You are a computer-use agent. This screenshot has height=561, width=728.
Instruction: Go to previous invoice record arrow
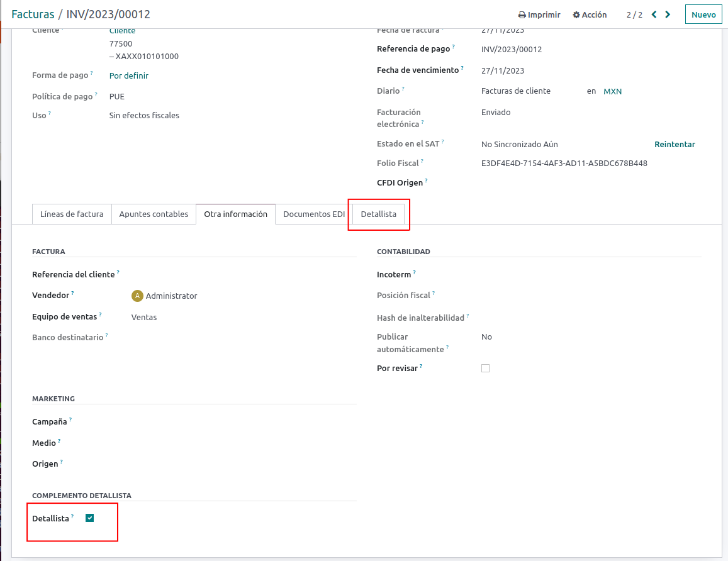[654, 14]
